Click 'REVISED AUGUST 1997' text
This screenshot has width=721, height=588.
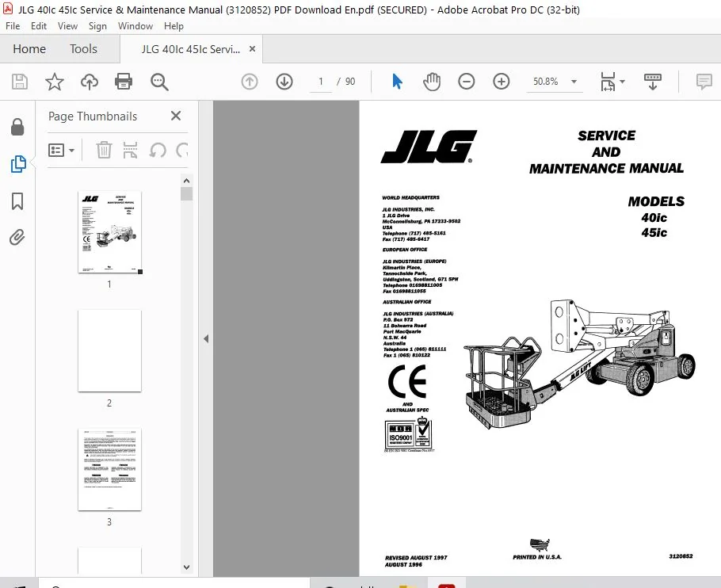pos(416,558)
